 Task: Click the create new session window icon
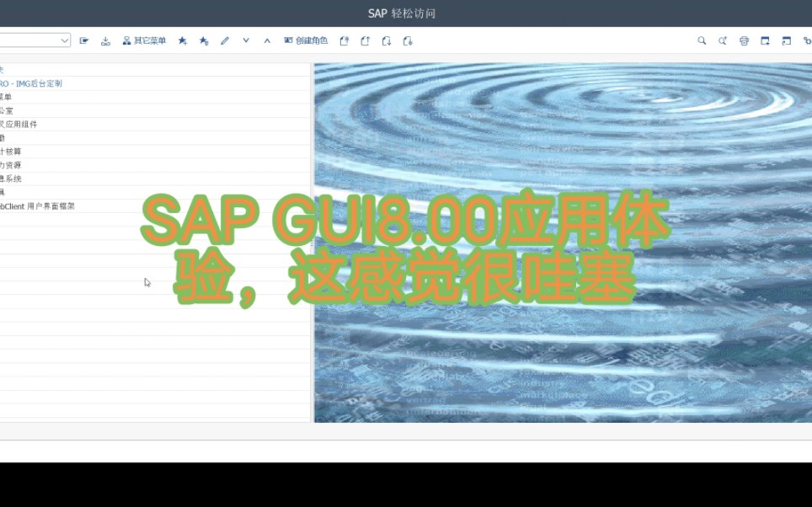(x=765, y=40)
